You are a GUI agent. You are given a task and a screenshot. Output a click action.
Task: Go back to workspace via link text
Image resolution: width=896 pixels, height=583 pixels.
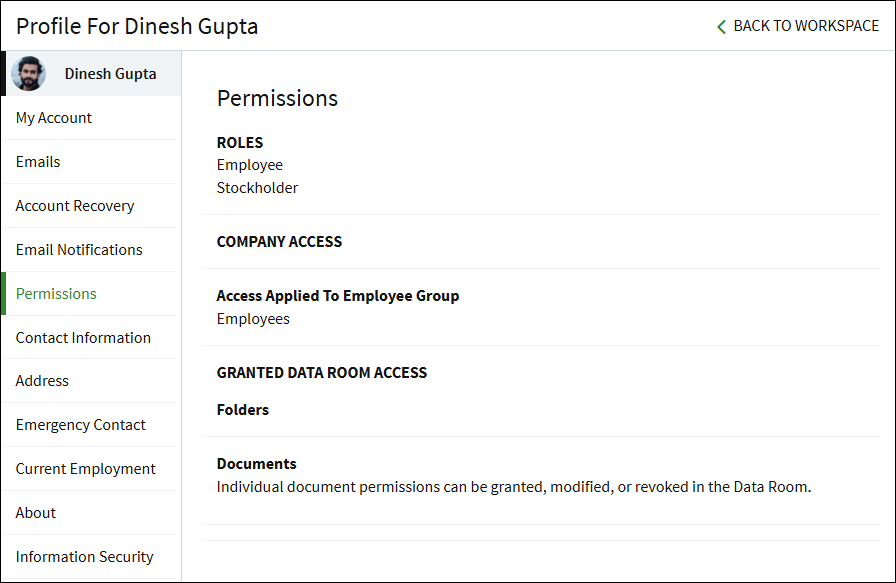806,26
